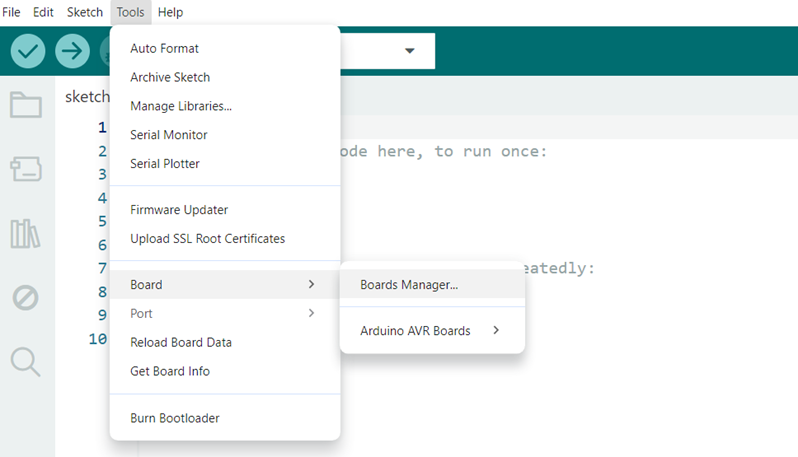Select Arduino AVR Boards submenu item
Image resolution: width=798 pixels, height=457 pixels.
[432, 331]
